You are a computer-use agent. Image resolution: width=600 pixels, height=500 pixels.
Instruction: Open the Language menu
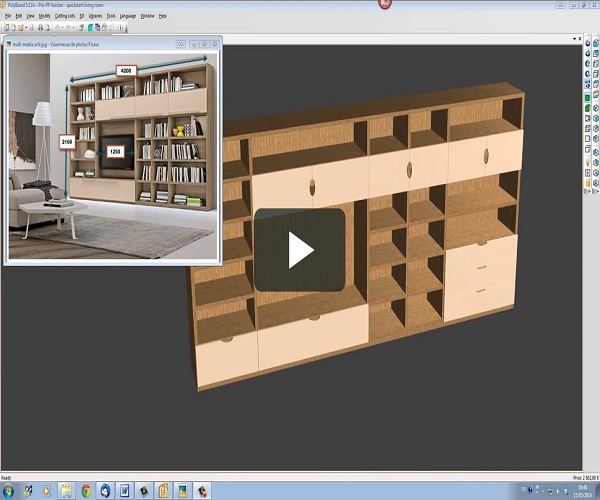[x=128, y=16]
